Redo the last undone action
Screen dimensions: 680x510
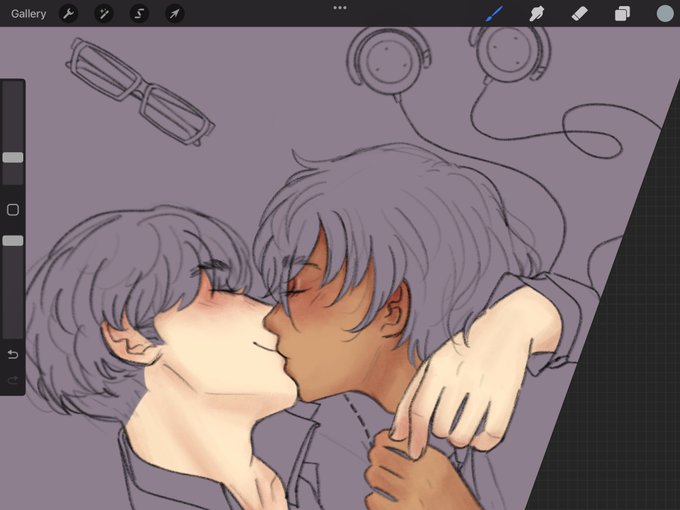coord(13,380)
